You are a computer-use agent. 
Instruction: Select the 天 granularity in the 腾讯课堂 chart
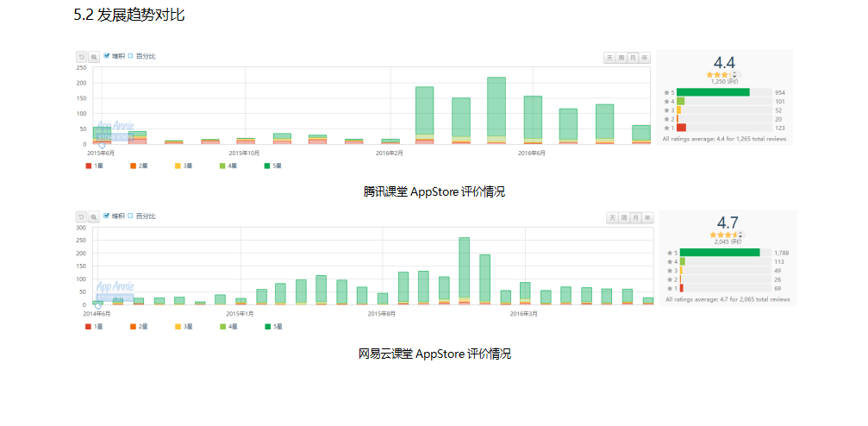(x=609, y=58)
